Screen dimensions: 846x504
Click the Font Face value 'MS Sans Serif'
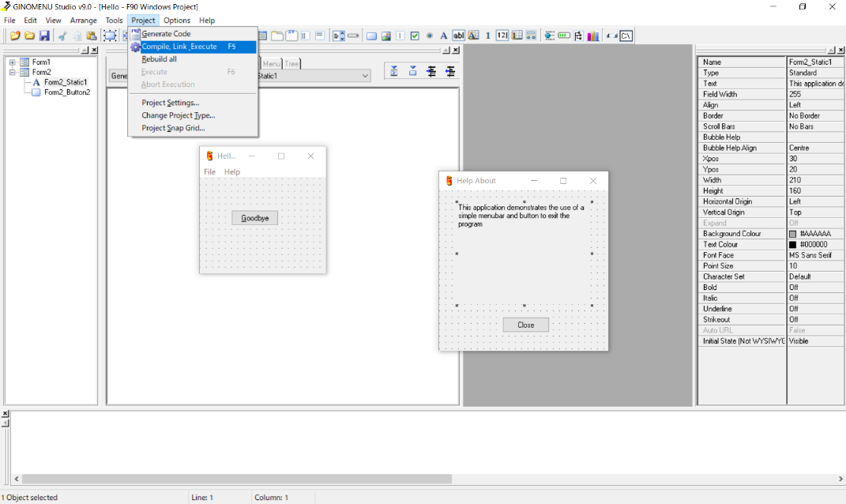point(816,255)
